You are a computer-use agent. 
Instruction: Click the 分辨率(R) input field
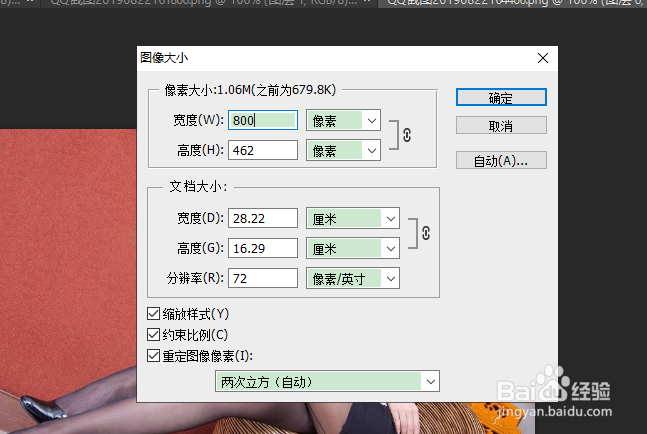coord(263,278)
